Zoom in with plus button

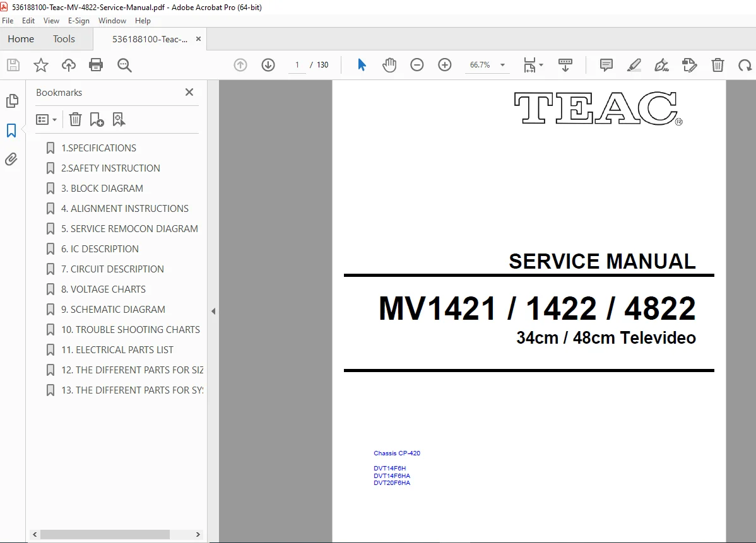[444, 64]
